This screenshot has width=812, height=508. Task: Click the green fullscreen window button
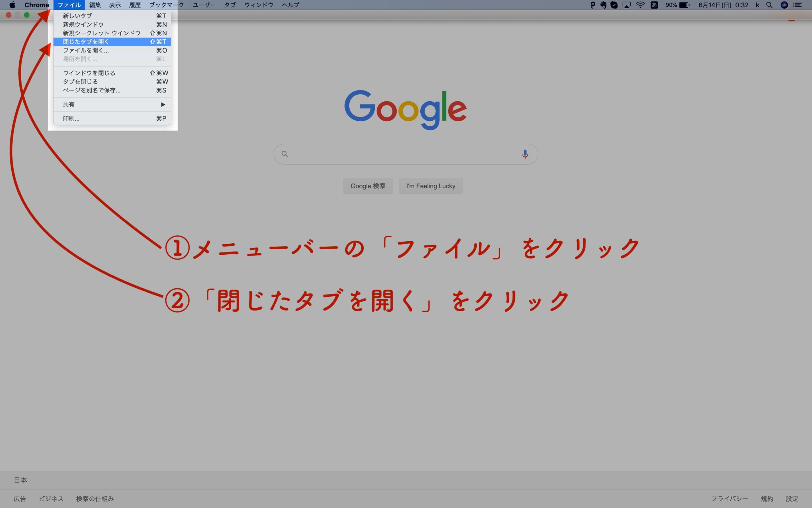27,15
